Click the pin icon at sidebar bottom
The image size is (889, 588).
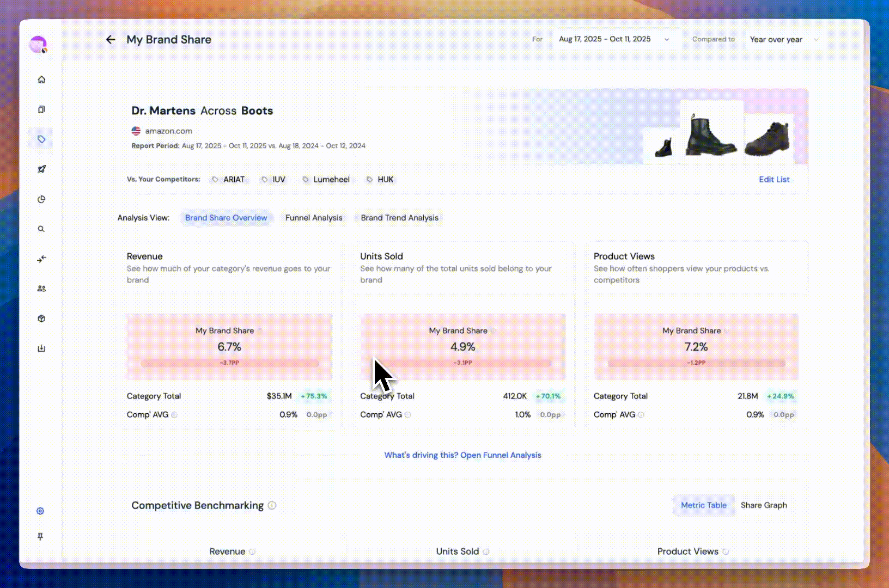click(x=40, y=537)
